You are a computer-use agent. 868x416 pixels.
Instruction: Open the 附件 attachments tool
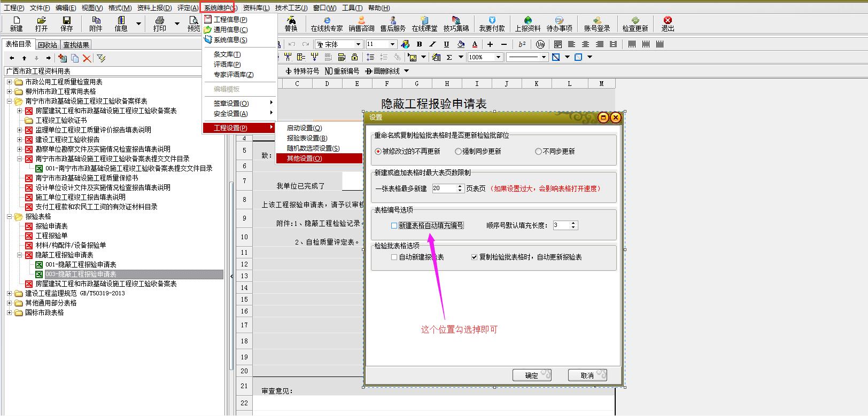tap(96, 23)
